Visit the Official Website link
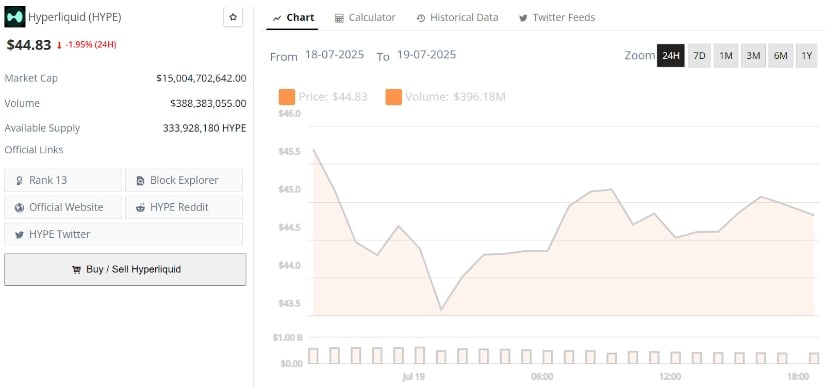The width and height of the screenshot is (825, 387). click(63, 207)
